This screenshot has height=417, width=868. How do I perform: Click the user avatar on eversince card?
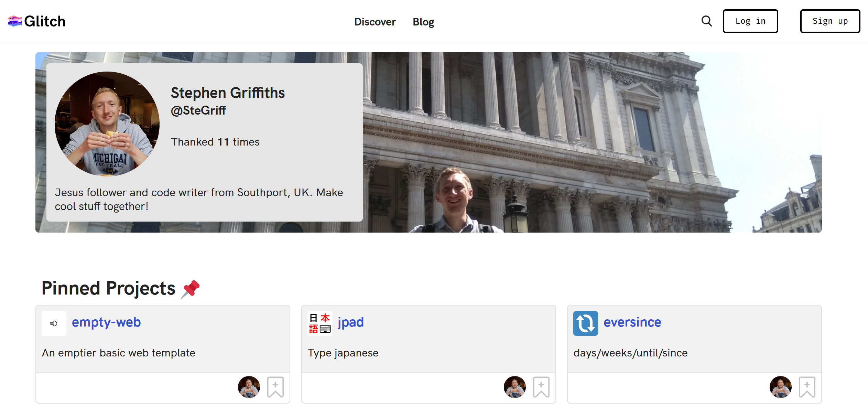click(780, 387)
